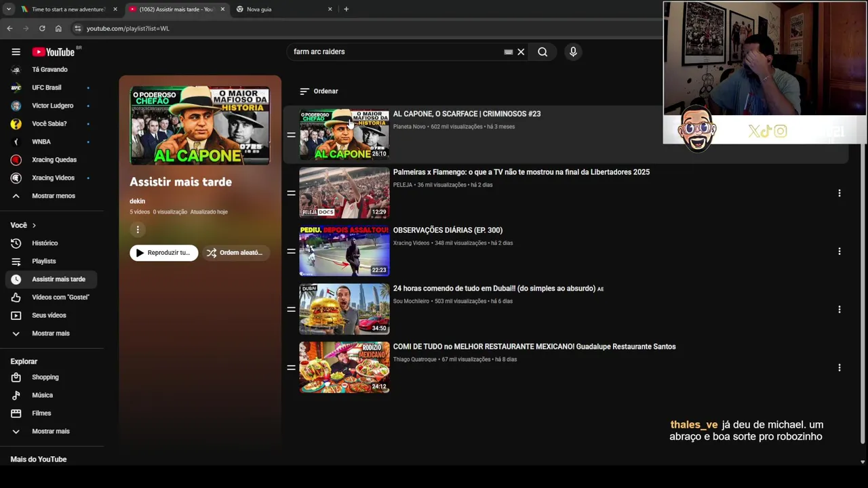The image size is (868, 488).
Task: Open PELEJA channel link
Action: coord(403,185)
